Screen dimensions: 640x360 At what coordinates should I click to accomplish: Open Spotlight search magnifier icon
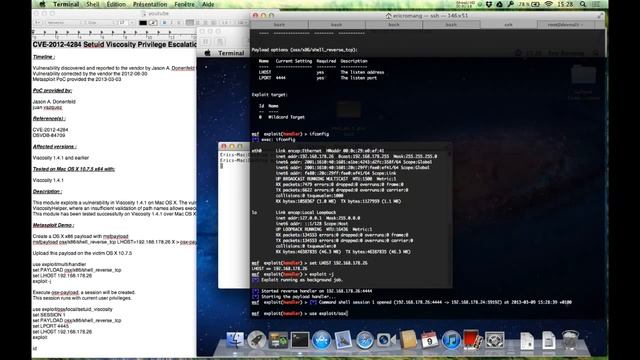tap(583, 4)
